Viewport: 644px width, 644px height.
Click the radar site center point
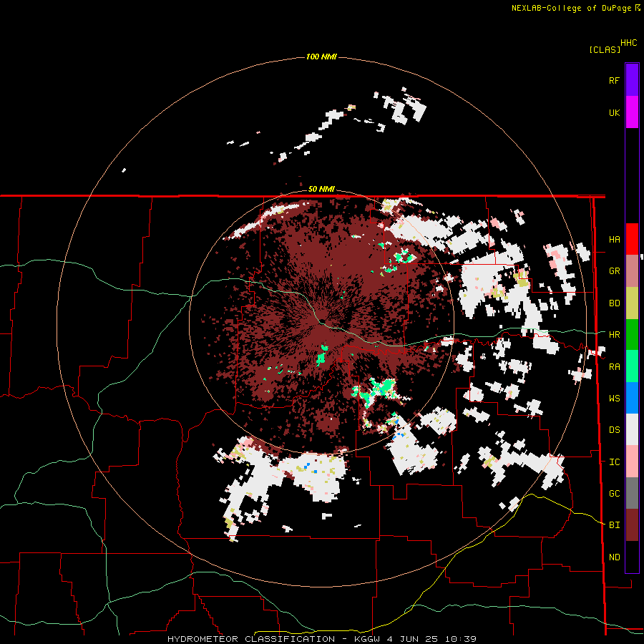click(323, 321)
